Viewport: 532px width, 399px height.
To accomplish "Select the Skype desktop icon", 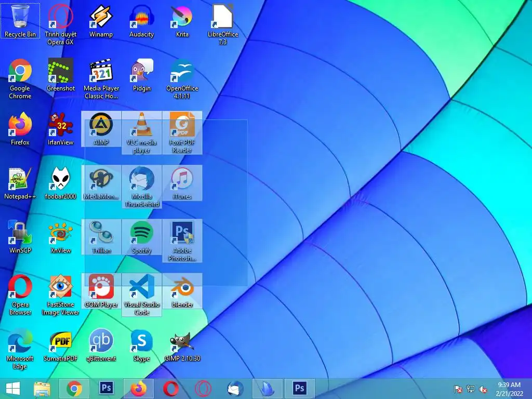I will [141, 345].
